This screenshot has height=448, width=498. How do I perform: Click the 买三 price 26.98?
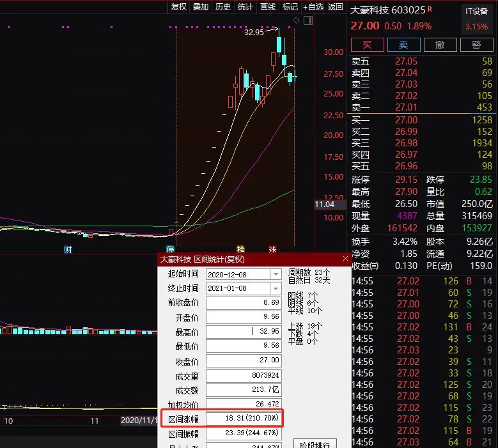pos(406,143)
